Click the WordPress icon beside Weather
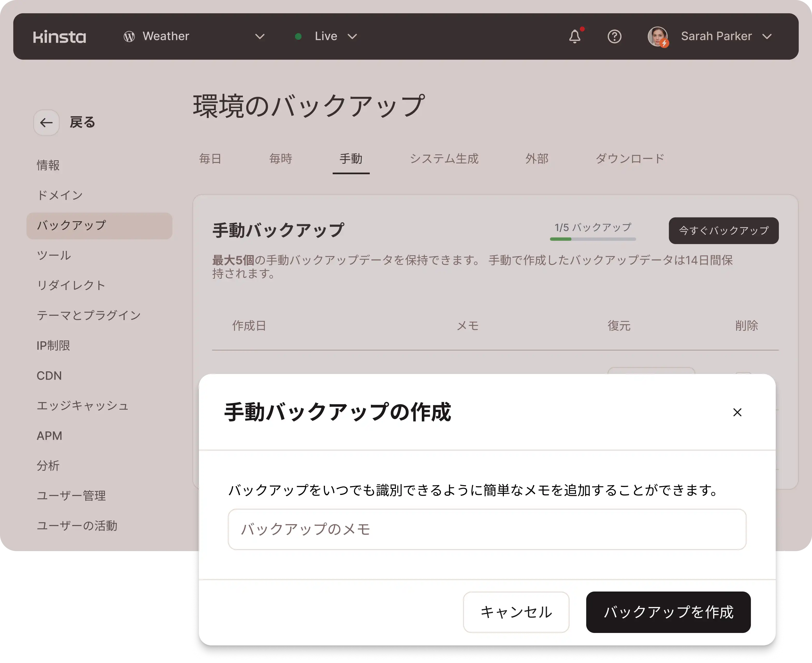Screen dimensions: 812x663 click(129, 37)
